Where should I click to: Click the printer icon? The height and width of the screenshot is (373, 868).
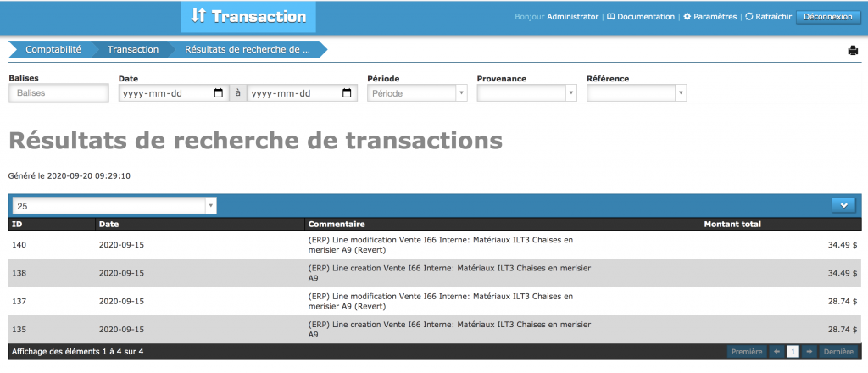[853, 51]
